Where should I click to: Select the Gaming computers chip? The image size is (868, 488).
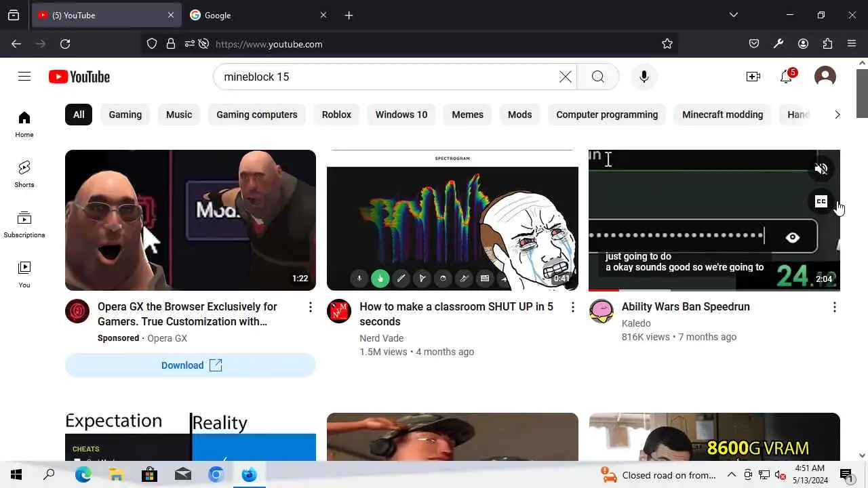[x=257, y=115]
